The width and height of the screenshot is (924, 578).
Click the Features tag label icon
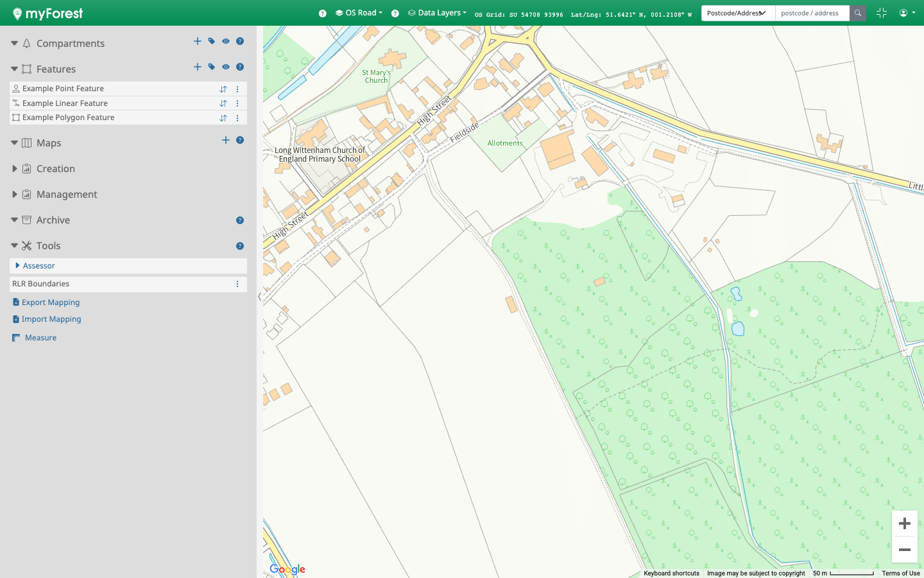pyautogui.click(x=212, y=67)
